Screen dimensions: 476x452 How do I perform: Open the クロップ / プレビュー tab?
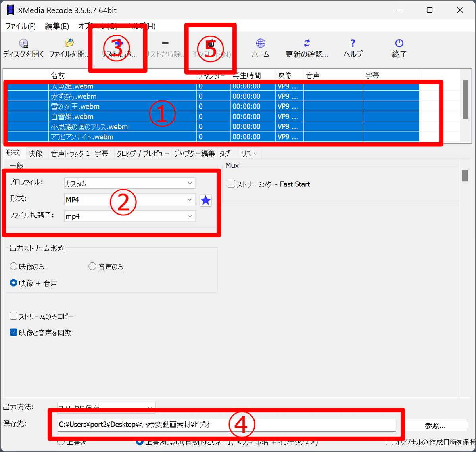pos(142,153)
